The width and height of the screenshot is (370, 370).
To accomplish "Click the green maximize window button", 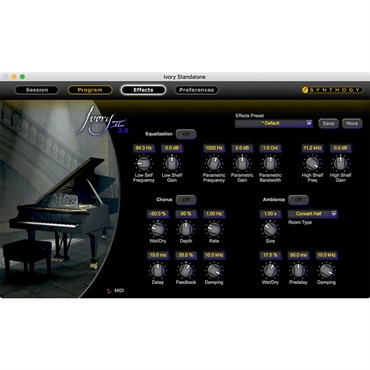I will point(22,77).
